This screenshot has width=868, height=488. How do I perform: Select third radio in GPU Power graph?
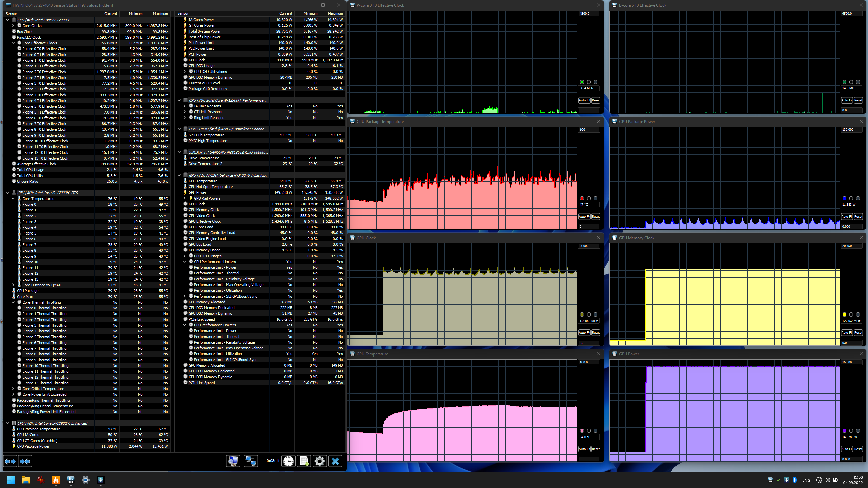point(858,431)
